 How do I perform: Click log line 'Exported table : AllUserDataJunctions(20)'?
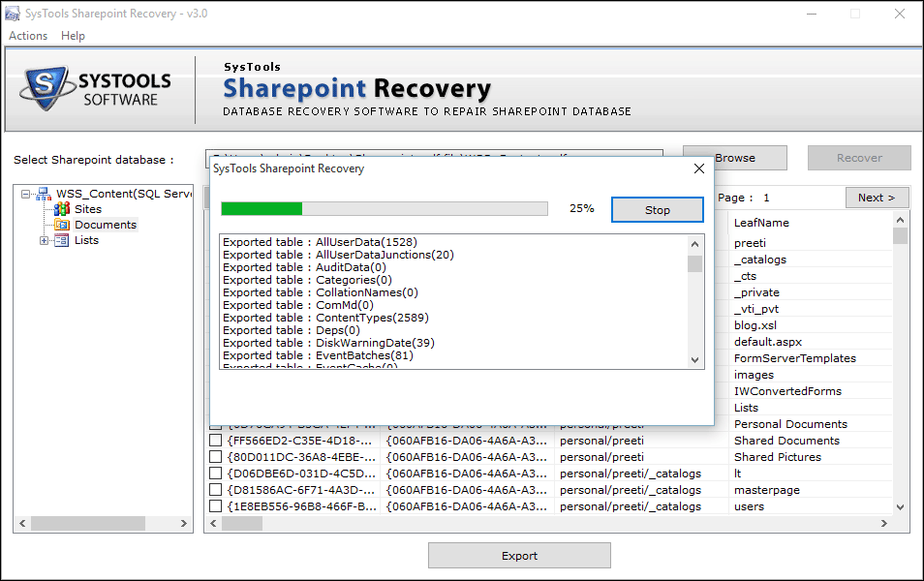pos(338,255)
